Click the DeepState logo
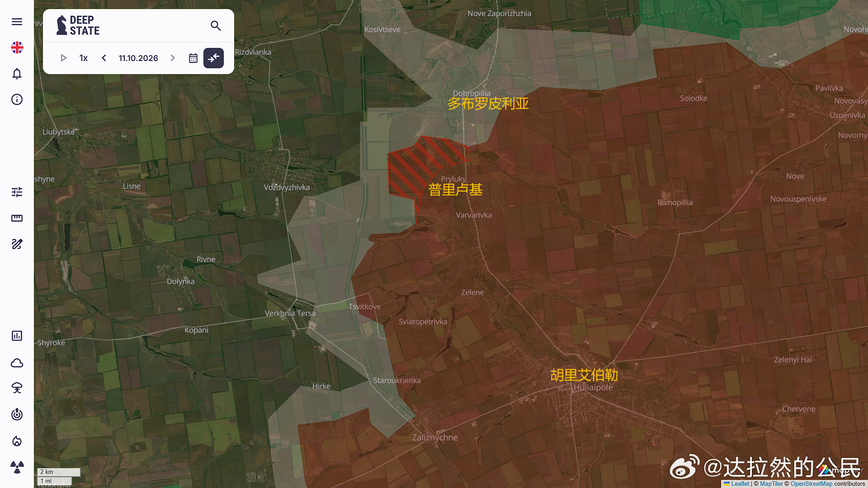This screenshot has height=488, width=868. [x=78, y=25]
